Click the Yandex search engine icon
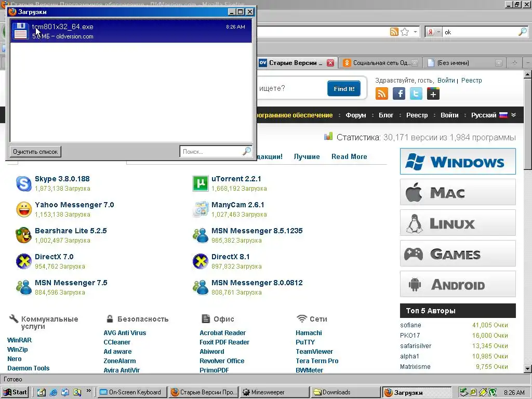This screenshot has width=532, height=399. click(430, 32)
